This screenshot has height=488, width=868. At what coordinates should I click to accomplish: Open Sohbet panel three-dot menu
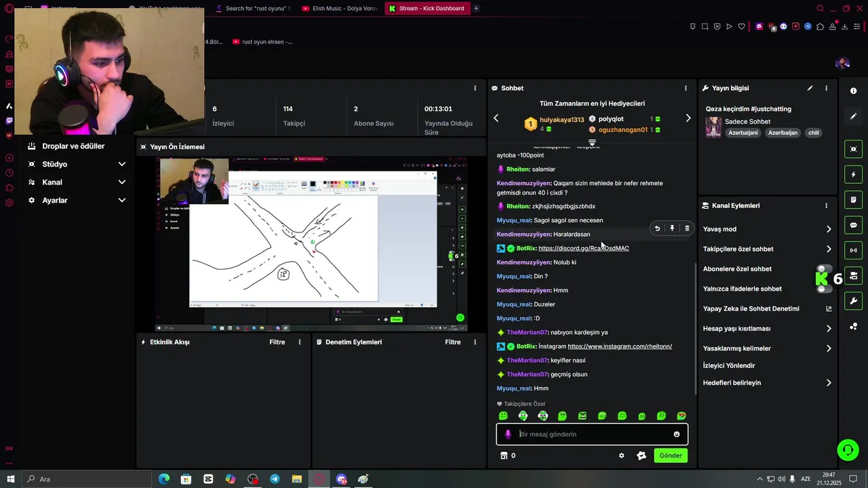point(686,88)
